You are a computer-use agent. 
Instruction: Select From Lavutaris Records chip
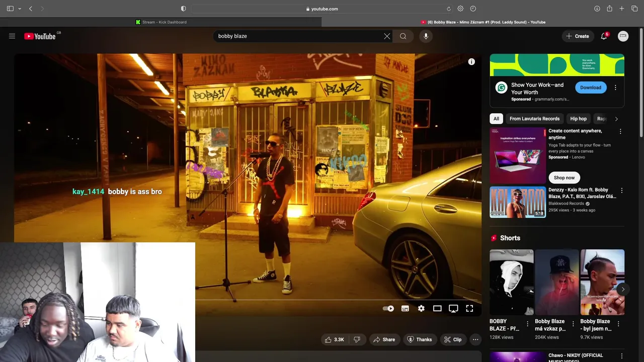[534, 119]
